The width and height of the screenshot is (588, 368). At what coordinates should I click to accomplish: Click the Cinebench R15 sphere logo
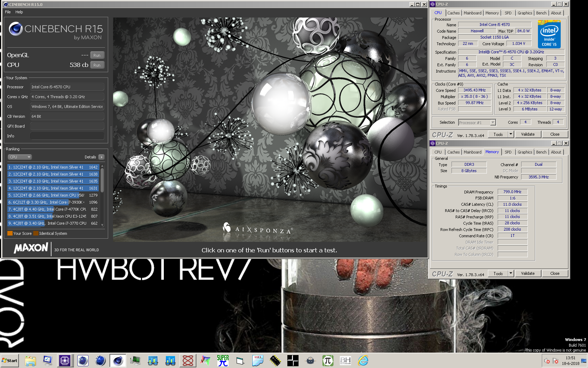click(16, 29)
